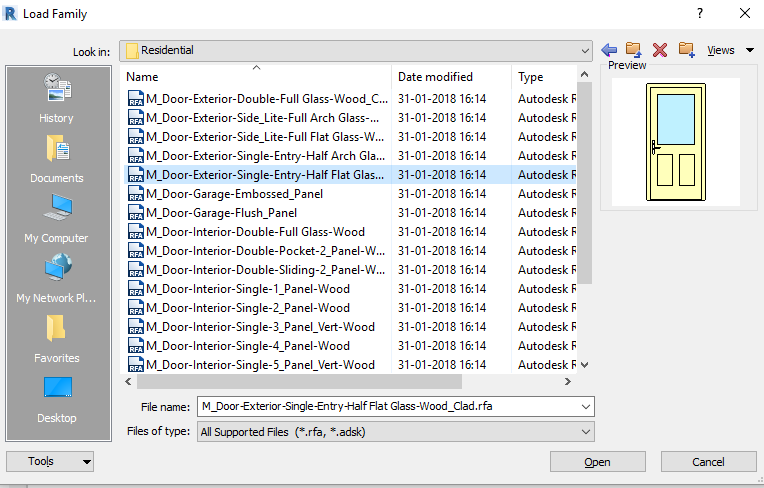Click the Revit logo in title bar
The image size is (764, 488).
click(x=10, y=14)
